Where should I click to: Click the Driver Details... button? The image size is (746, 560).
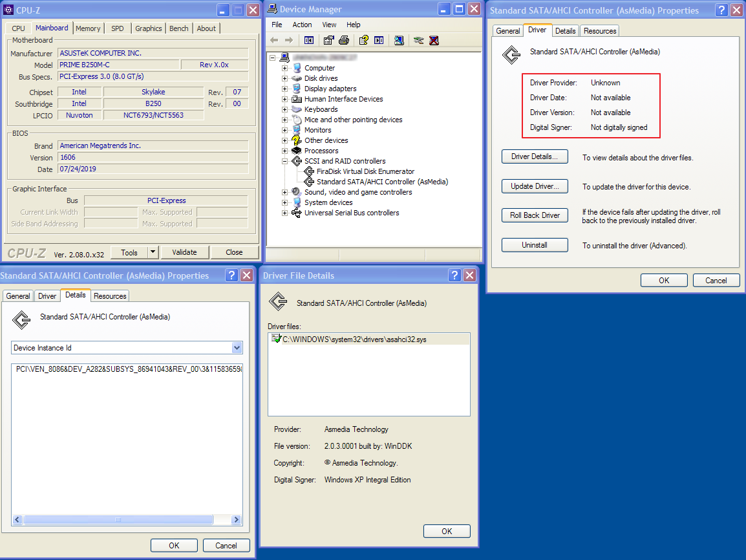click(x=535, y=156)
